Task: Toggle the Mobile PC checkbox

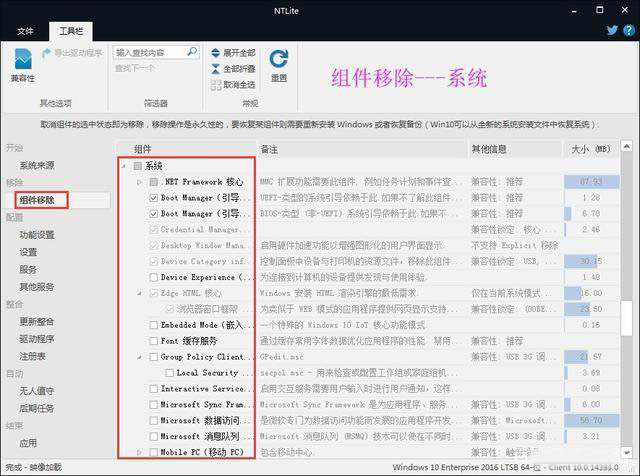Action: click(x=153, y=452)
